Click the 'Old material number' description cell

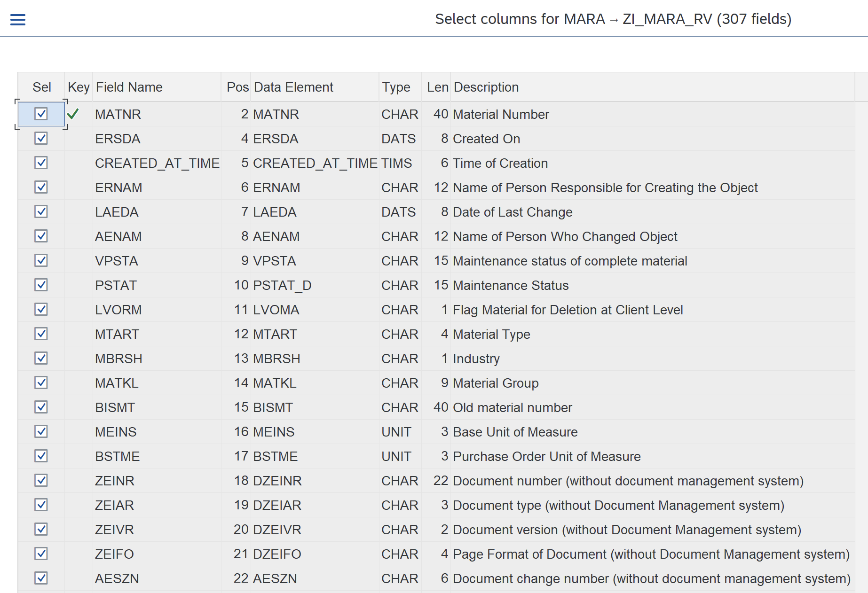[x=512, y=407]
